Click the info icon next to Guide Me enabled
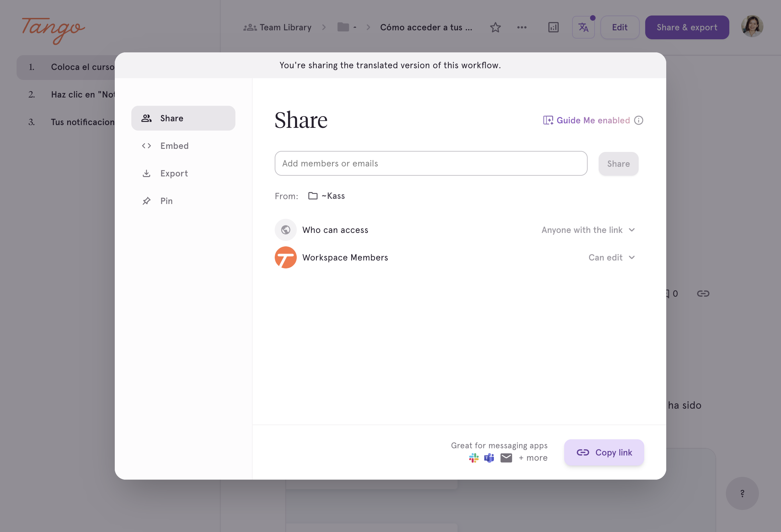Image resolution: width=781 pixels, height=532 pixels. (639, 120)
